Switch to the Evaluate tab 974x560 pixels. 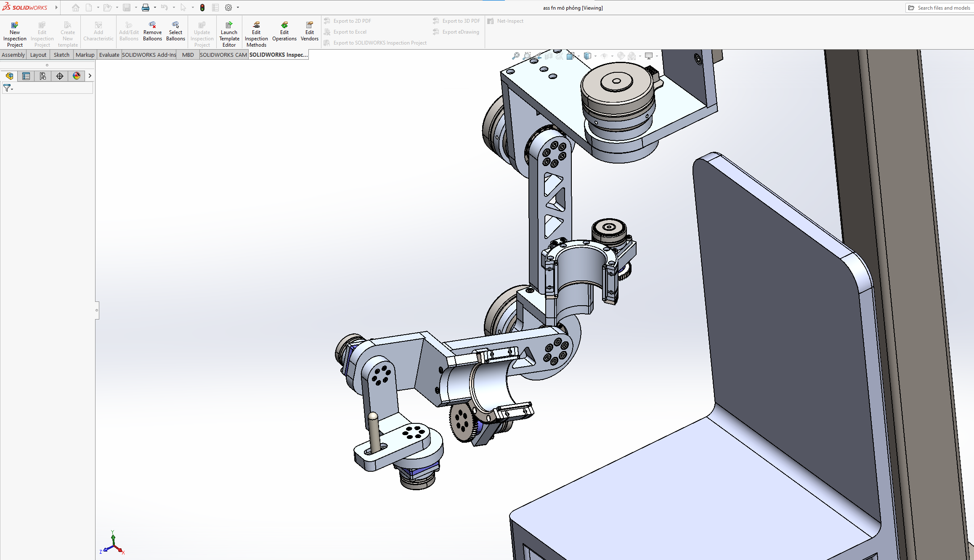click(x=109, y=55)
